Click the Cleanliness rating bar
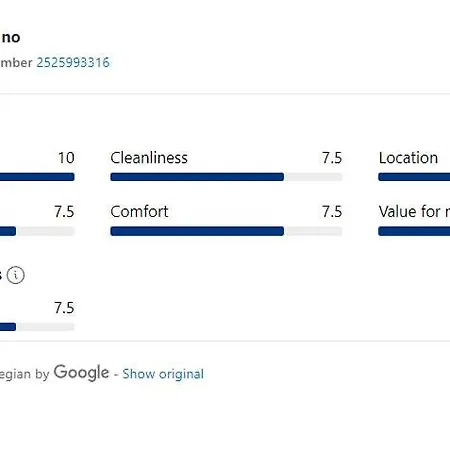 (x=226, y=177)
